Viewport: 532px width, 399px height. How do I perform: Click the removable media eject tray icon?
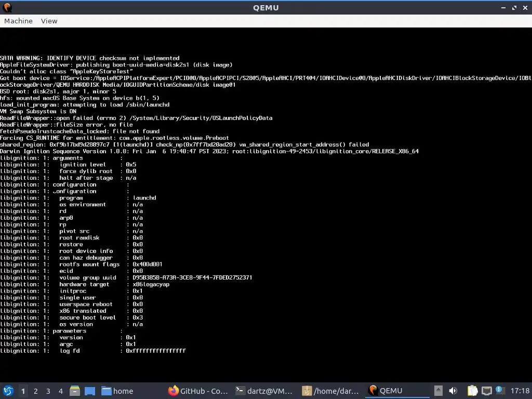[438, 391]
